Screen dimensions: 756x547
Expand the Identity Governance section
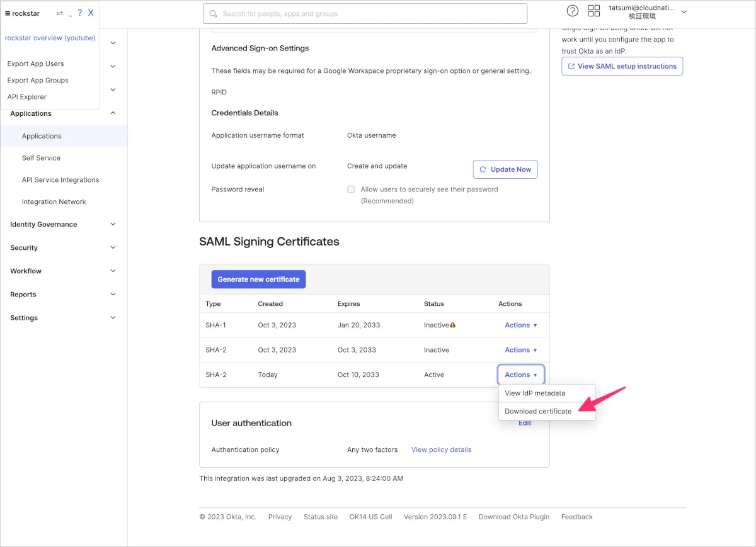[113, 224]
